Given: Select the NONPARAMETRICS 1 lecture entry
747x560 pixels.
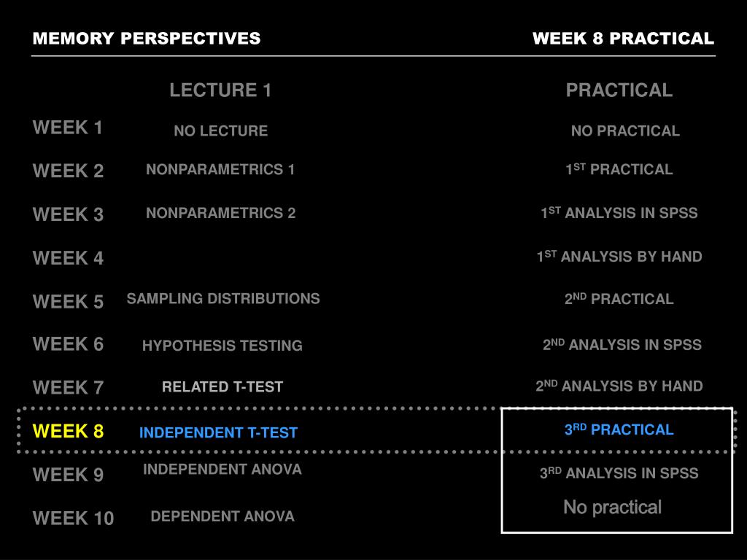Looking at the screenshot, I should tap(220, 169).
